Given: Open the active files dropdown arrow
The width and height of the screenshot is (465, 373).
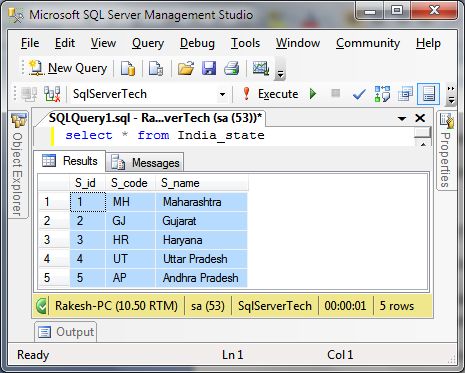Looking at the screenshot, I should pyautogui.click(x=402, y=119).
